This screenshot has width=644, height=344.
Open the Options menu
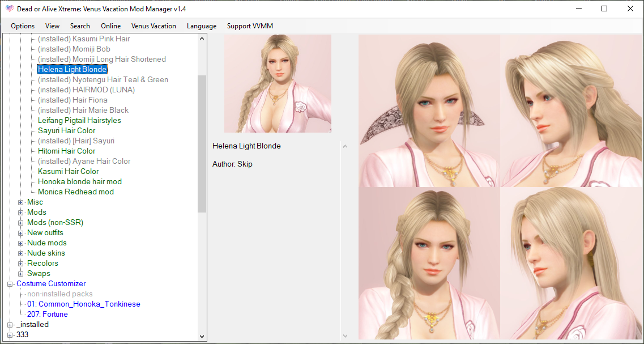[x=23, y=26]
